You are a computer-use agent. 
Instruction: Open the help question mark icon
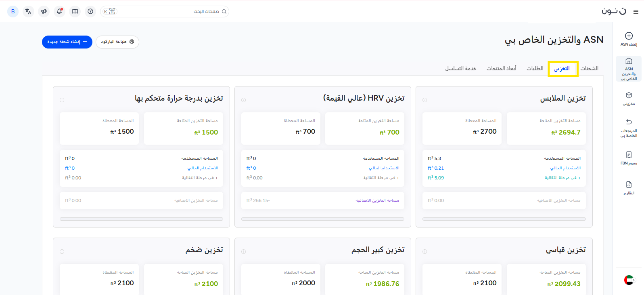(90, 11)
